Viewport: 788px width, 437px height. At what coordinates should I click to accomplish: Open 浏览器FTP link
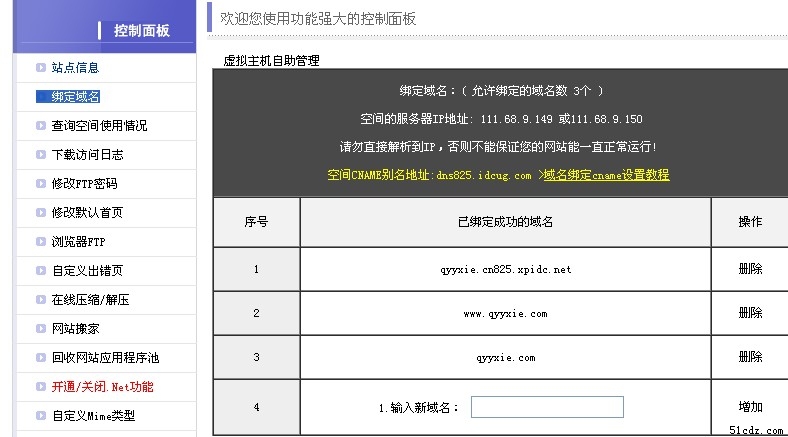tap(78, 242)
